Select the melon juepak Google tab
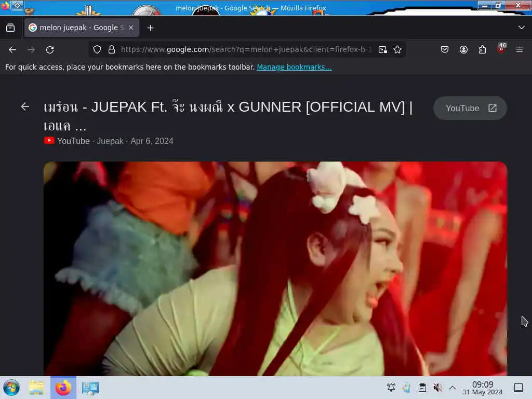532x399 pixels. click(x=82, y=28)
